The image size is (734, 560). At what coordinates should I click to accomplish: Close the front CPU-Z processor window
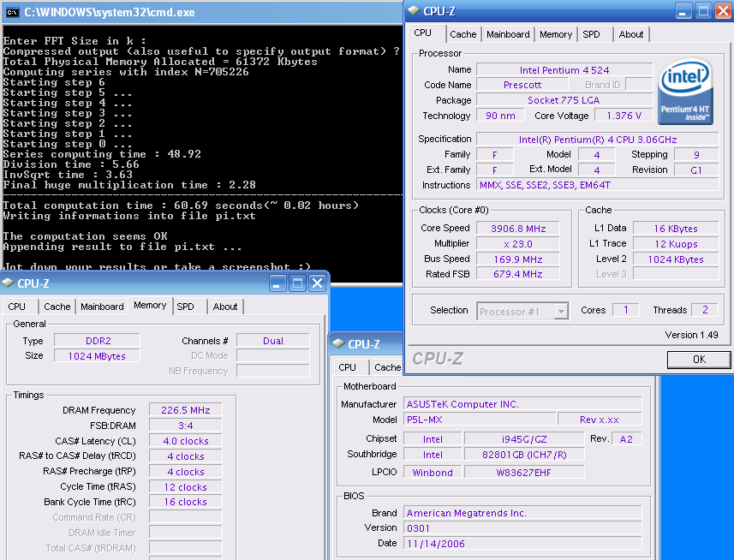coord(723,11)
